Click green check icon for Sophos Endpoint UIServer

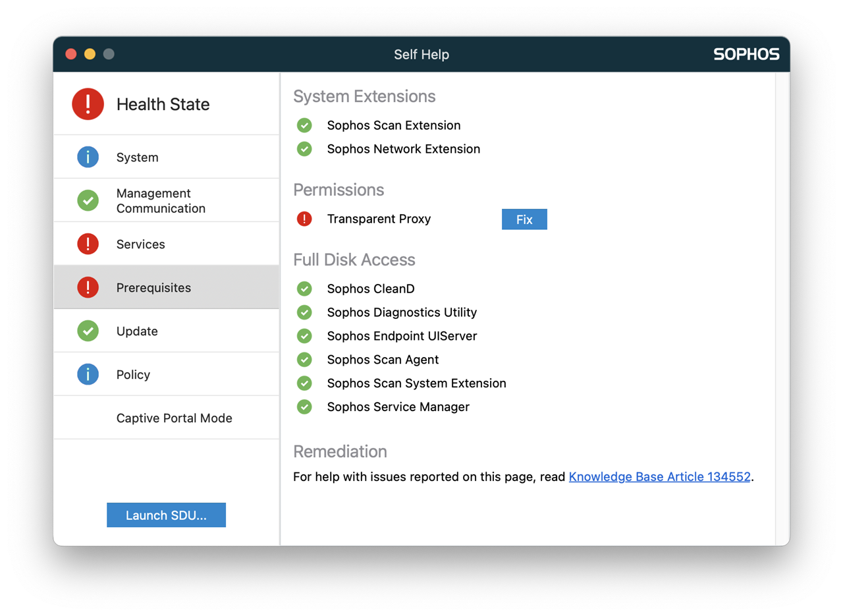(x=304, y=336)
